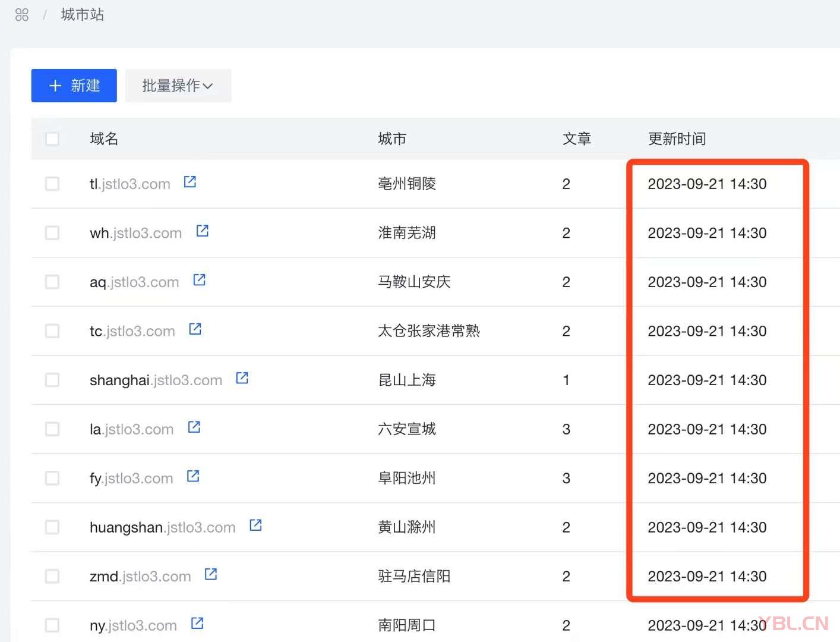Expand the 批量操作 dropdown
Screen dimensions: 840x642
coord(178,86)
